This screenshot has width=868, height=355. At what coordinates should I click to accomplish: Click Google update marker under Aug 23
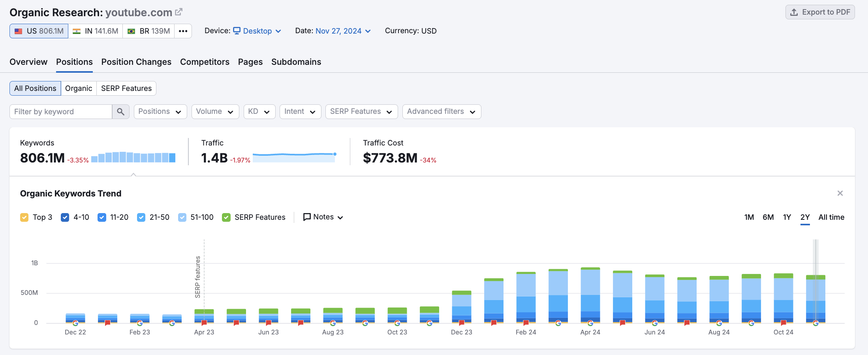333,323
